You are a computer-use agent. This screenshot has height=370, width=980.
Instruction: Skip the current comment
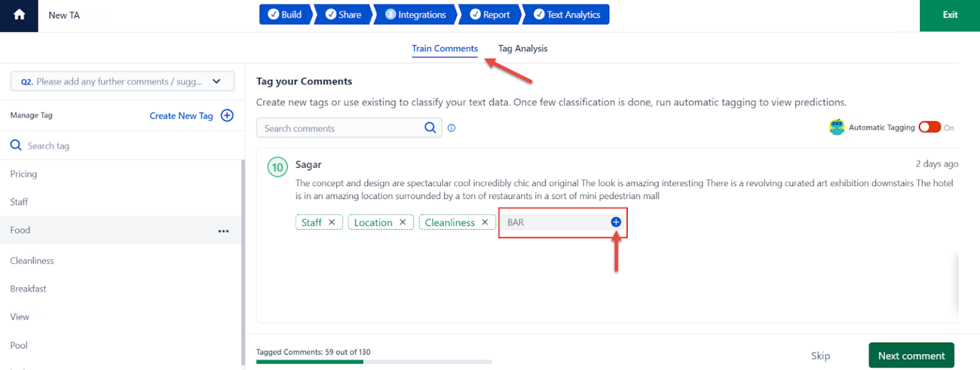click(x=820, y=356)
